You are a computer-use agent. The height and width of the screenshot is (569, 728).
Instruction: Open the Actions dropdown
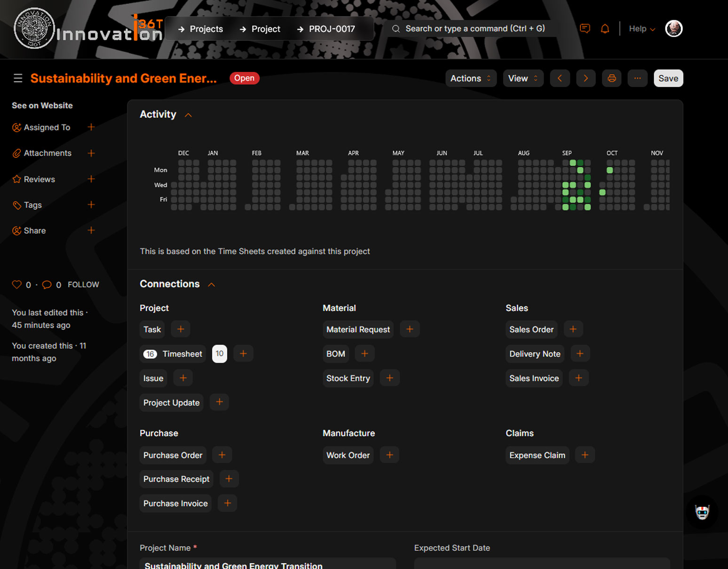tap(470, 79)
